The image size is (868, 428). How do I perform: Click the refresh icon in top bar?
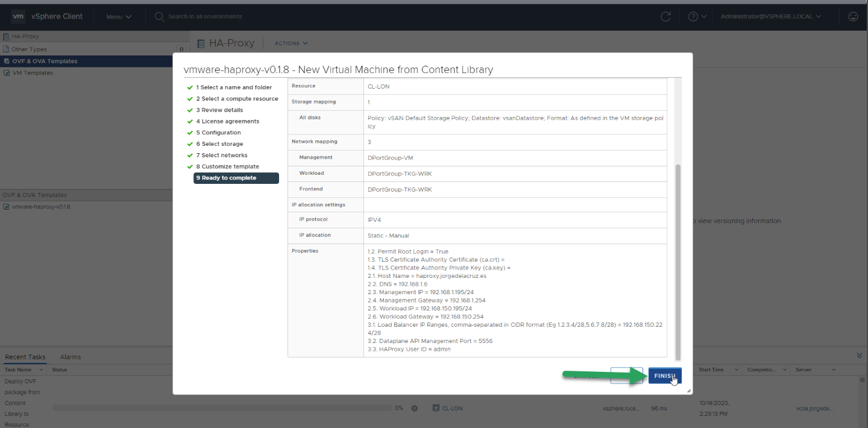[665, 16]
